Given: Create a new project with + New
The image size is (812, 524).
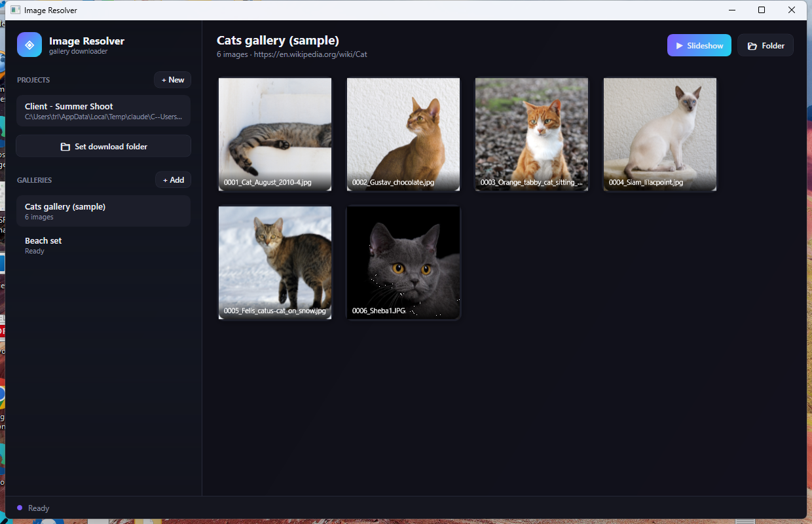Looking at the screenshot, I should coord(173,80).
